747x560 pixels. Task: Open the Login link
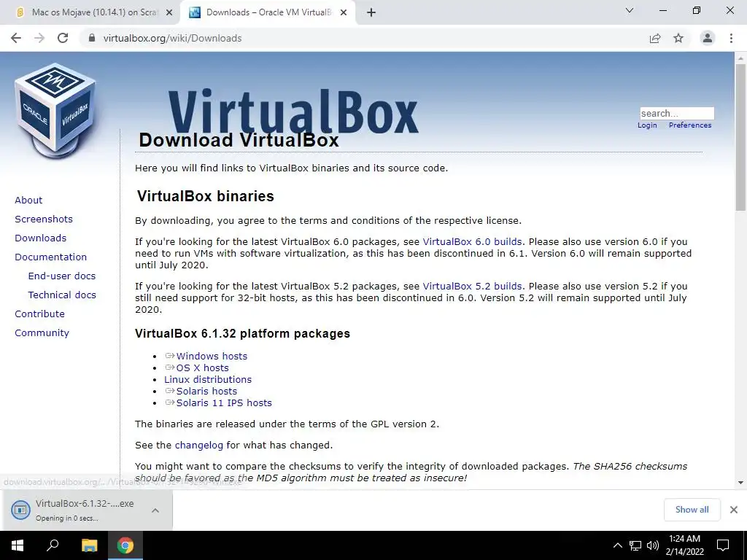[x=647, y=125]
